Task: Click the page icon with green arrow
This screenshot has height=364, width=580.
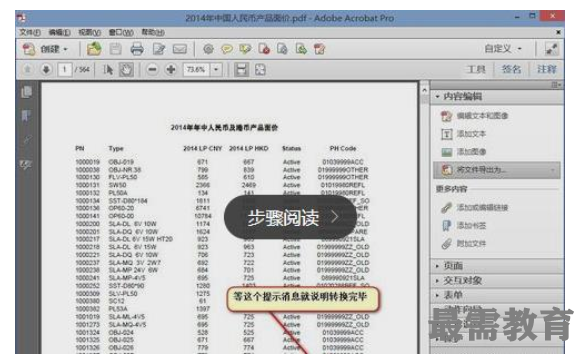Action: 301,49
